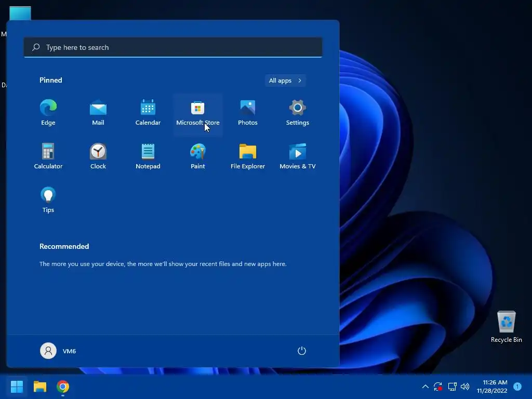Expand the All apps list
Image resolution: width=532 pixels, height=399 pixels.
[285, 81]
